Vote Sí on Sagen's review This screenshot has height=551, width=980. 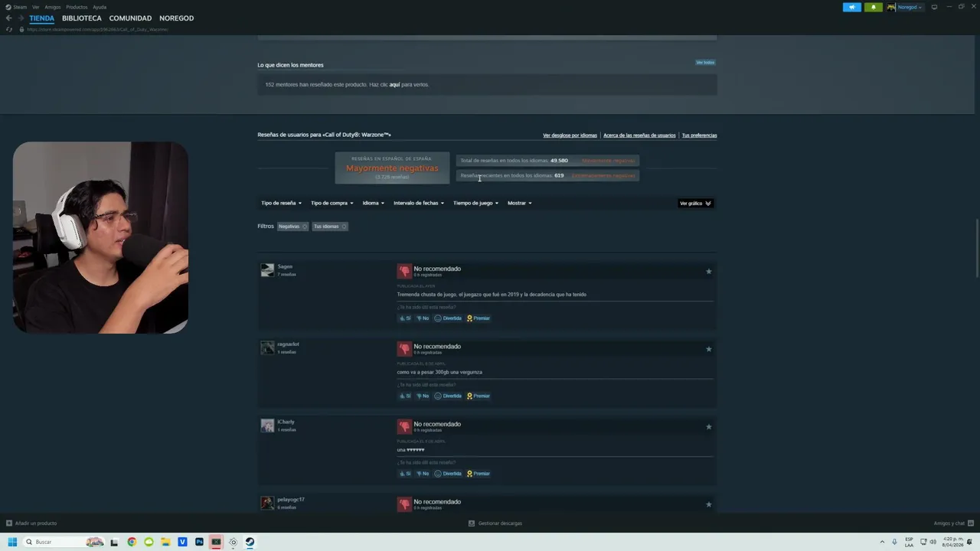point(404,318)
